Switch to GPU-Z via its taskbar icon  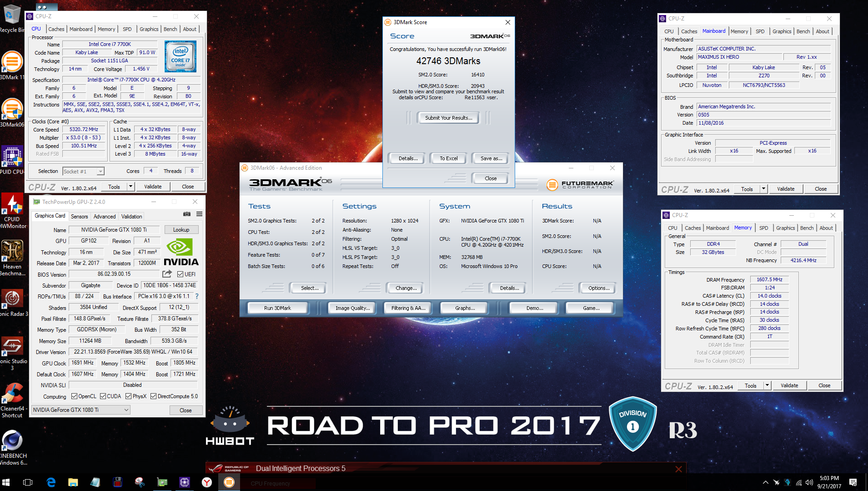pyautogui.click(x=162, y=482)
